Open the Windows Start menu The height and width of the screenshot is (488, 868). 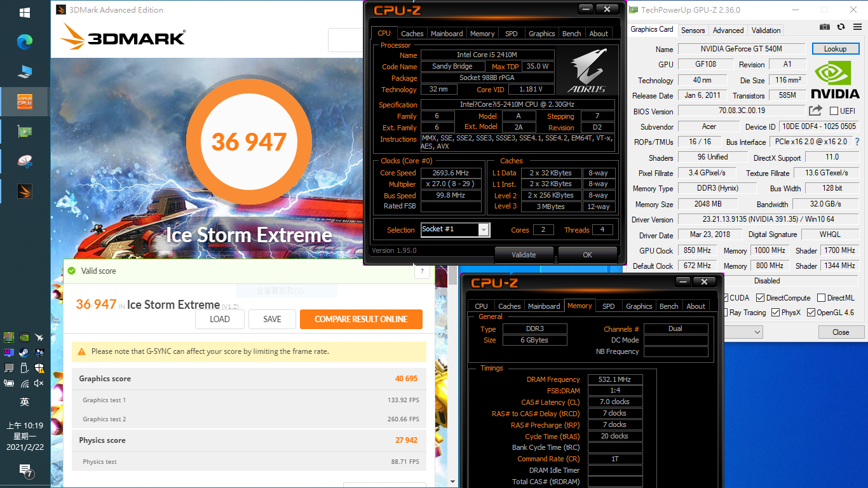(x=25, y=12)
